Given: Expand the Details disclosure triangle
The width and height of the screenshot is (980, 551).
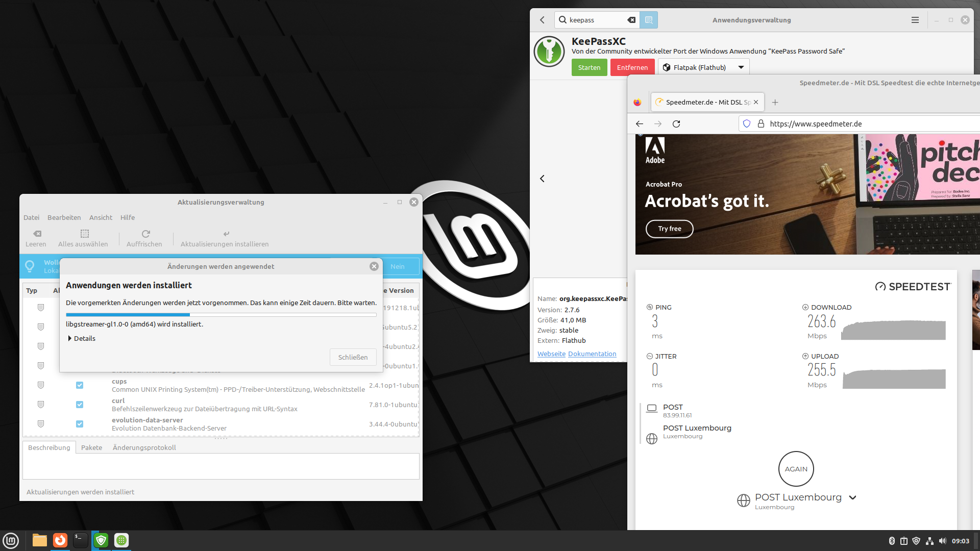Looking at the screenshot, I should pos(70,338).
